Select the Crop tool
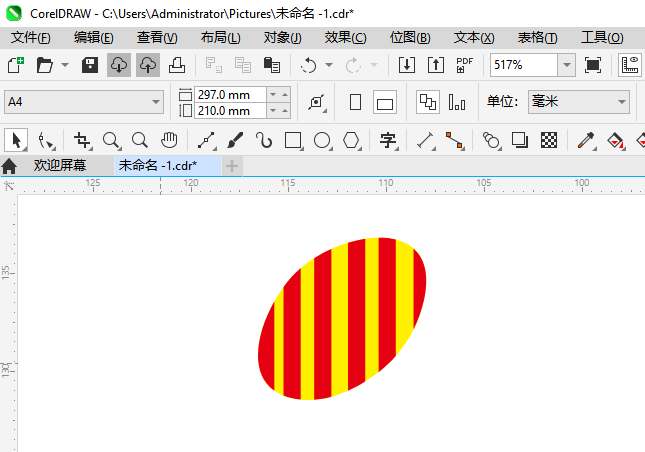This screenshot has width=645, height=452. tap(82, 141)
